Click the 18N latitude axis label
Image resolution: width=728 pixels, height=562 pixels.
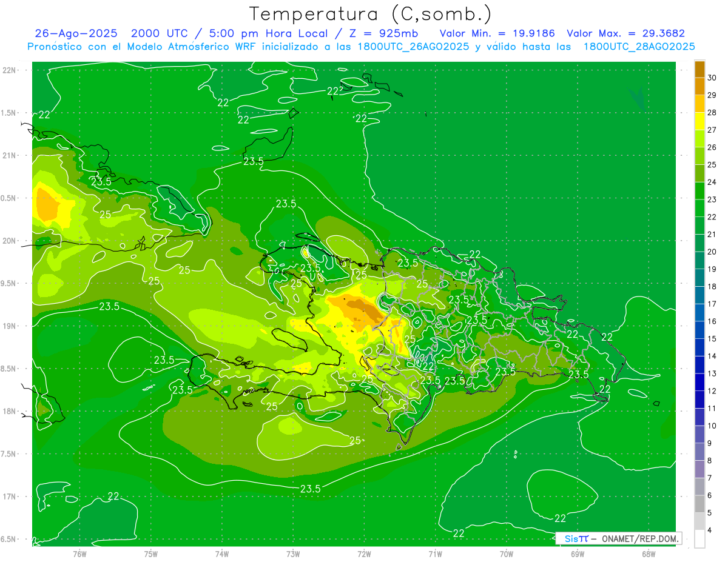pos(9,411)
